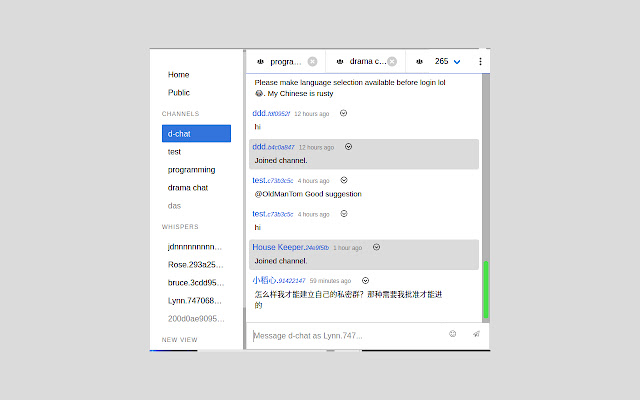Select the d-chat channel
The height and width of the screenshot is (400, 640).
click(x=196, y=133)
